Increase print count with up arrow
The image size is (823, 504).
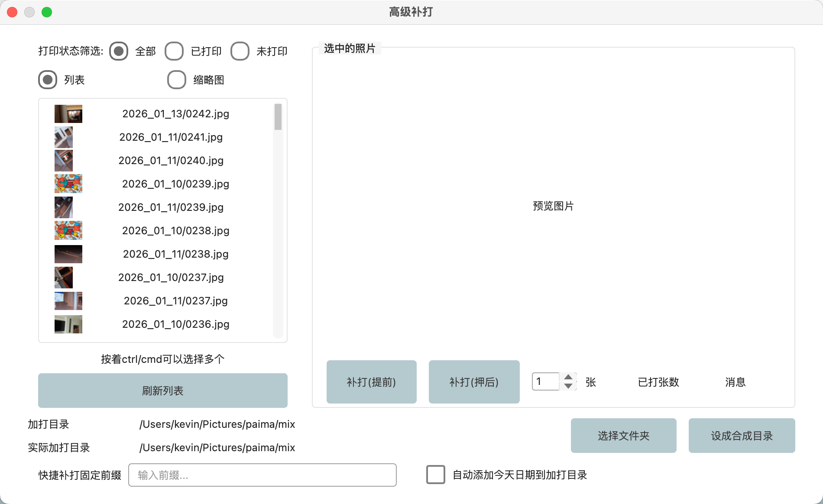pyautogui.click(x=568, y=377)
